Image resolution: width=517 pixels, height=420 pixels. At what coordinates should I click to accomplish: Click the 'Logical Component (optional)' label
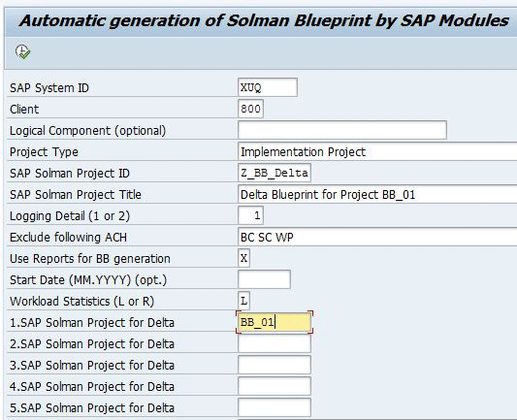[x=87, y=131]
